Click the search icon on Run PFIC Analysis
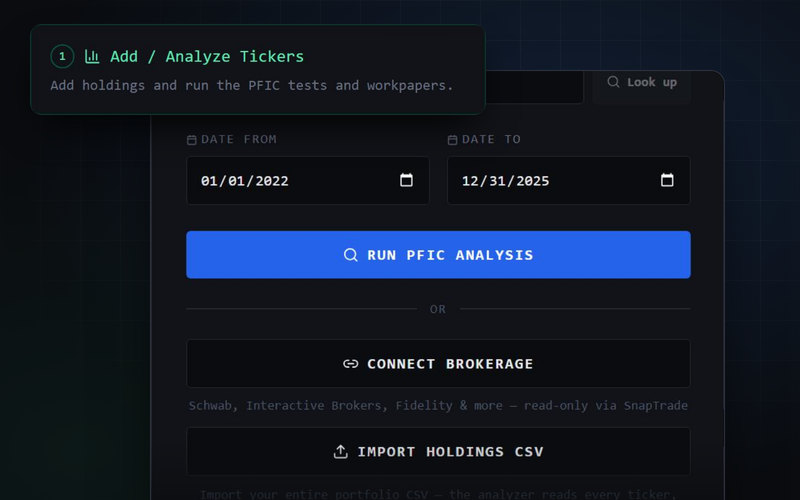Image resolution: width=800 pixels, height=500 pixels. coord(351,255)
